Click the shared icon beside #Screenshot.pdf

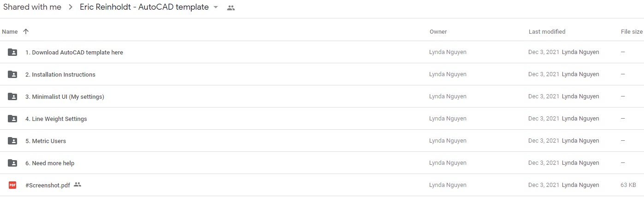[x=77, y=185]
